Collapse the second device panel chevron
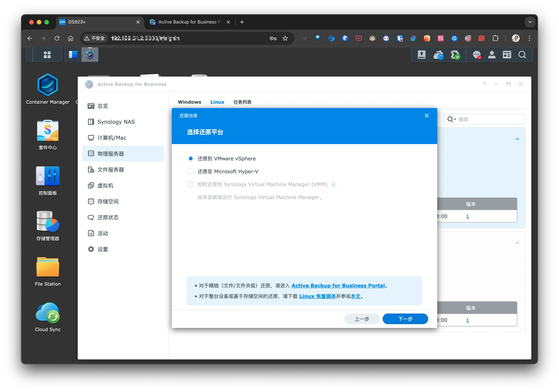The width and height of the screenshot is (559, 392). tap(517, 243)
